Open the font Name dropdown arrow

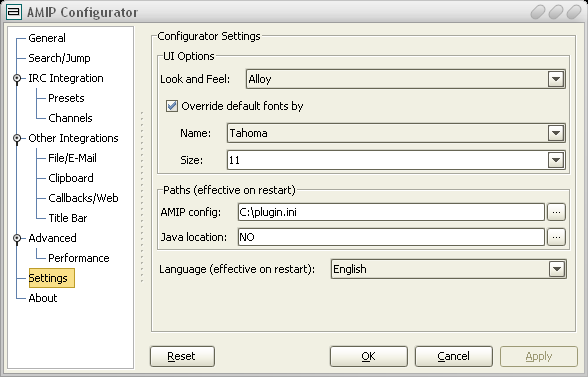pos(556,133)
